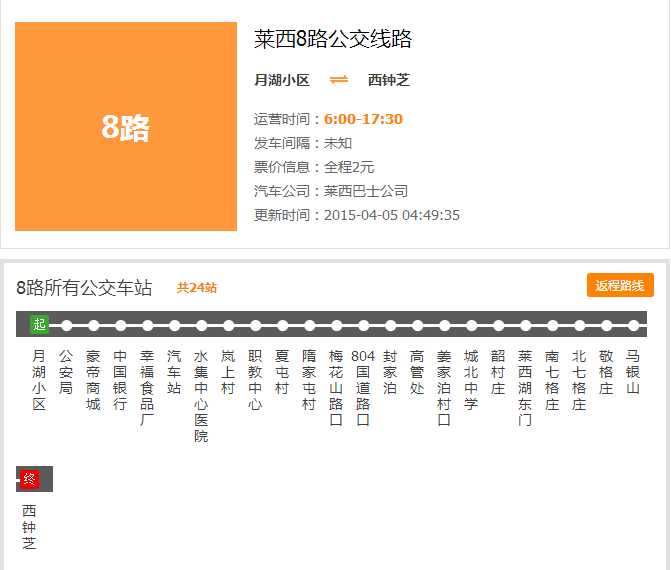Viewport: 671px width, 570px height.
Task: Click the 发车间隔:未知 line
Action: [x=303, y=143]
